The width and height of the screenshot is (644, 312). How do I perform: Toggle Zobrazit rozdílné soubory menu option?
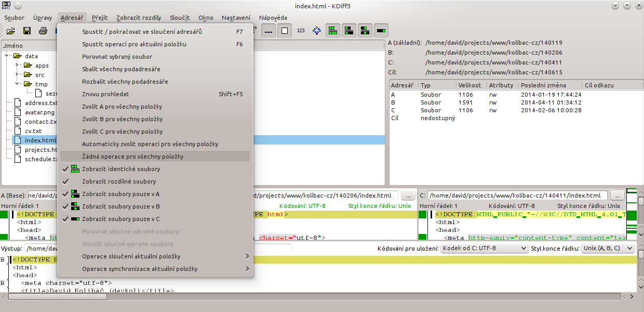pos(119,181)
